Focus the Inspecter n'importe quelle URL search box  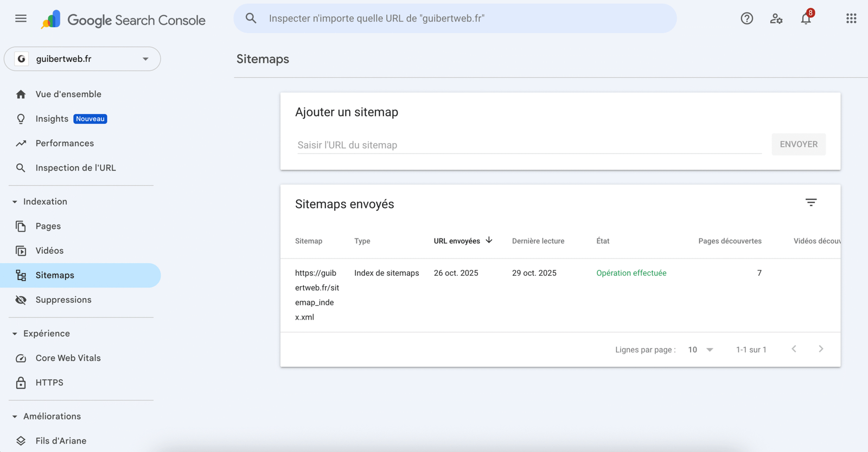coord(455,18)
